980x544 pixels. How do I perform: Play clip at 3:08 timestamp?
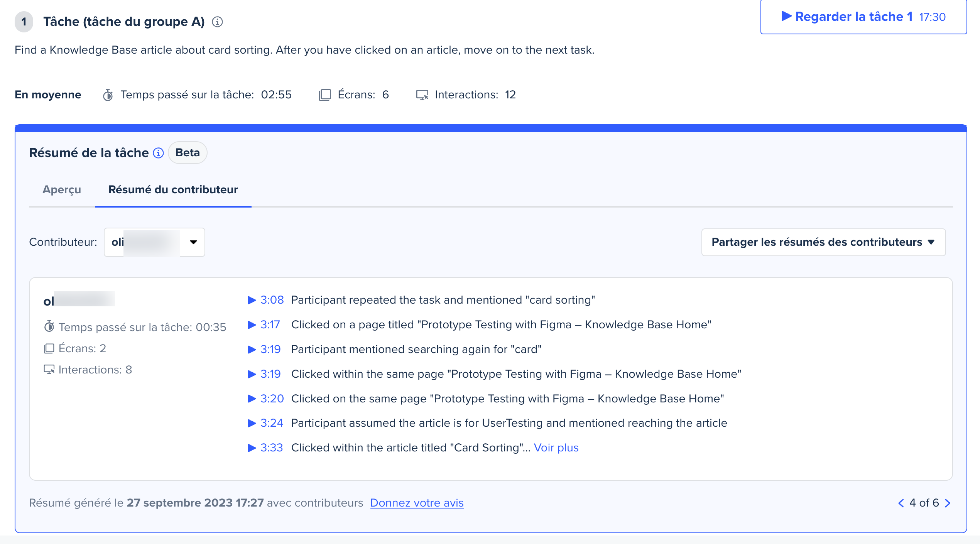tap(266, 300)
